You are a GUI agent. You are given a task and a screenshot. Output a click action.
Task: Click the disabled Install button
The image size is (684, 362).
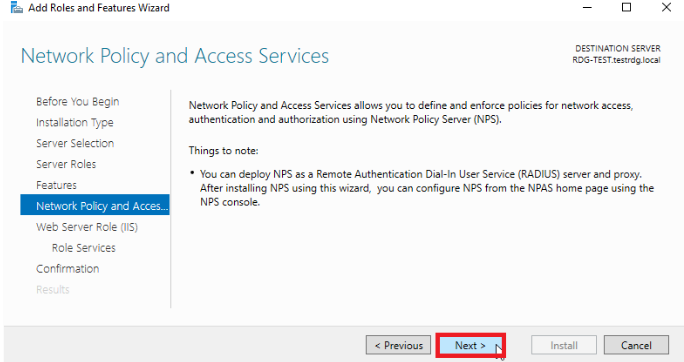pyautogui.click(x=564, y=345)
